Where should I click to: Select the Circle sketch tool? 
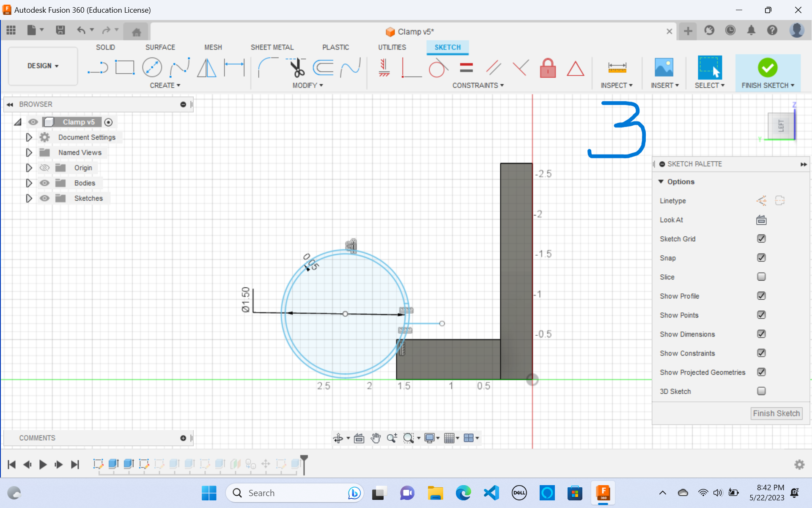click(152, 67)
